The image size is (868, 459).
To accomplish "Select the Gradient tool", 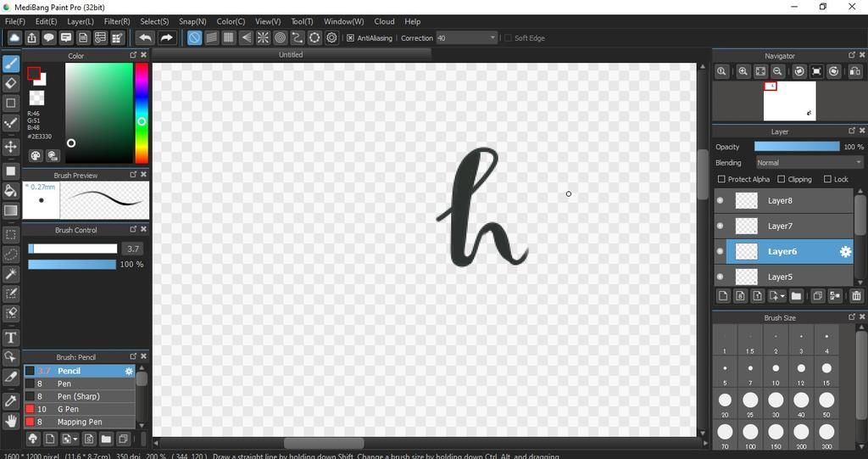I will click(10, 210).
